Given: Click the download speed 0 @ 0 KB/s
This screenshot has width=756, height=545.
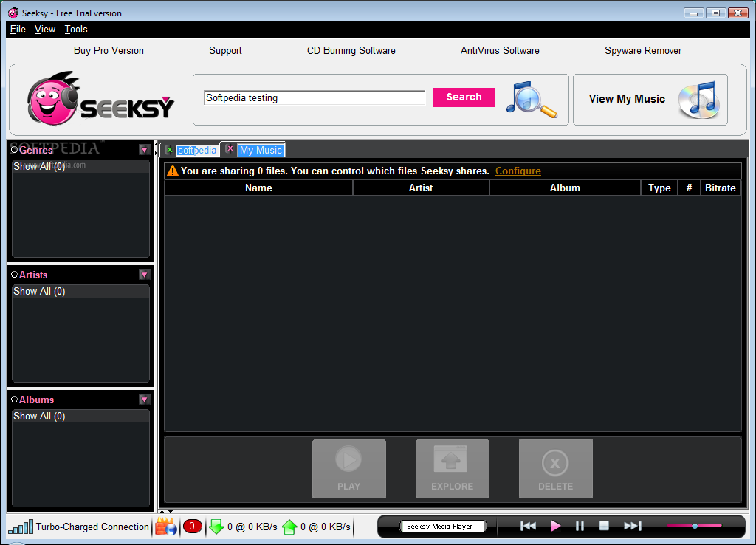Looking at the screenshot, I should point(252,527).
